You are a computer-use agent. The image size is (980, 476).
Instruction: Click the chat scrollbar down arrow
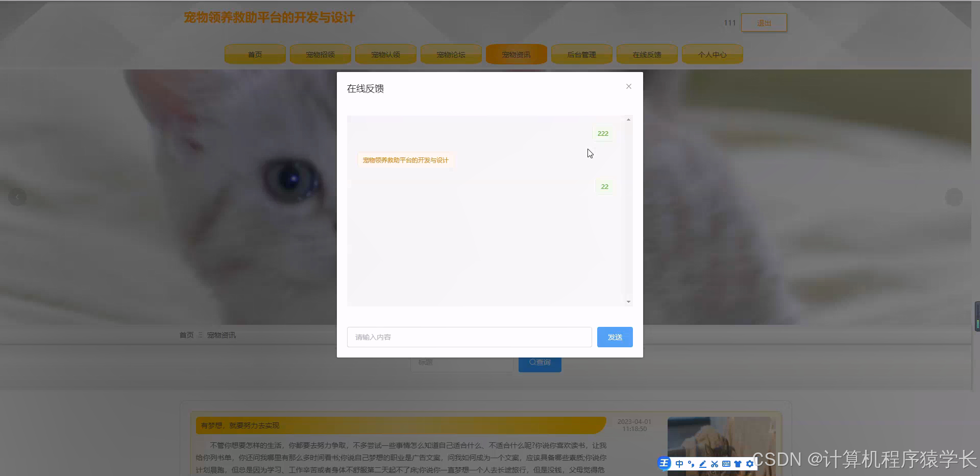click(628, 301)
